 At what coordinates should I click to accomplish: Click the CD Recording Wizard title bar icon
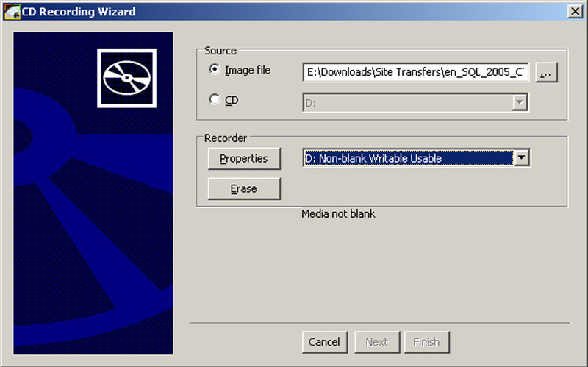tap(12, 12)
